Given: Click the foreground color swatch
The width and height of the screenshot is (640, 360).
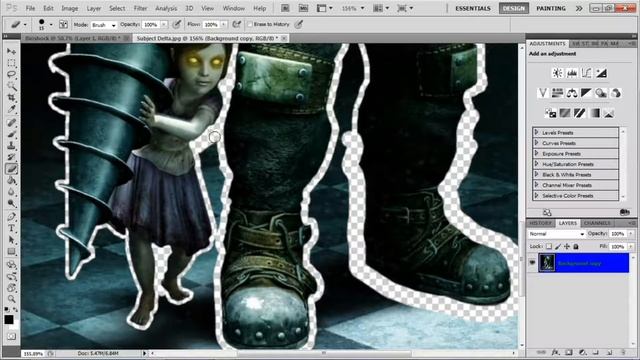Looking at the screenshot, I should pos(9,319).
